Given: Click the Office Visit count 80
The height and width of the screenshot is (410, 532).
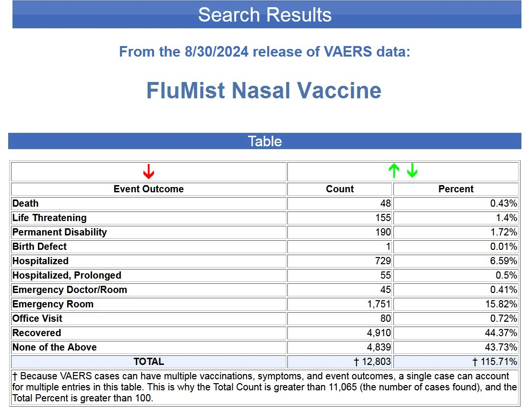Looking at the screenshot, I should pyautogui.click(x=385, y=318).
